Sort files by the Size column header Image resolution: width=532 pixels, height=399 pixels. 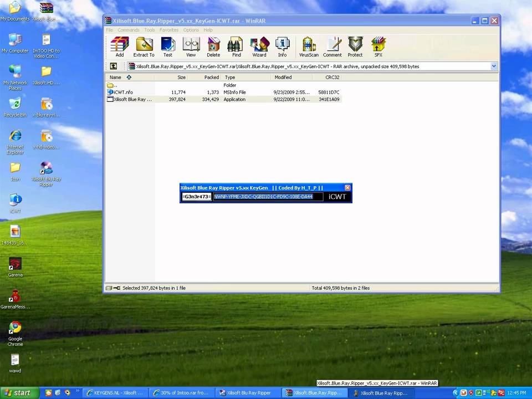pos(171,78)
